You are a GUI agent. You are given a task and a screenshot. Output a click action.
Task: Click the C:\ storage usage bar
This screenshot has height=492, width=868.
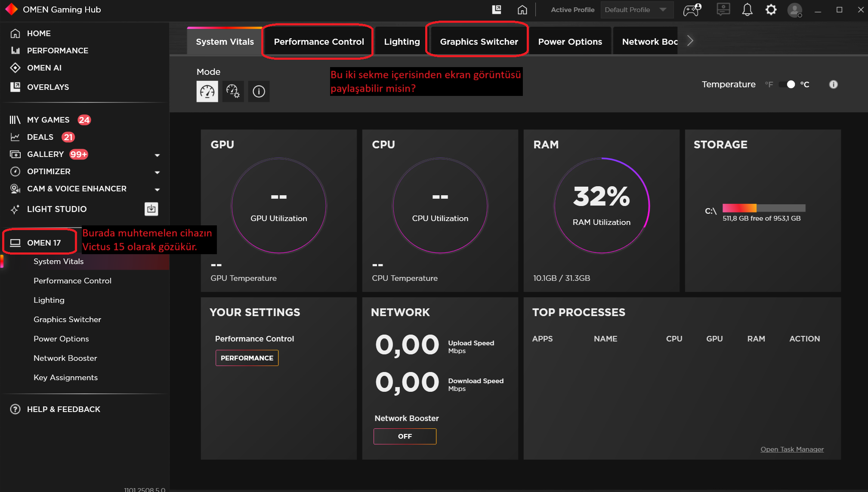[x=763, y=208]
